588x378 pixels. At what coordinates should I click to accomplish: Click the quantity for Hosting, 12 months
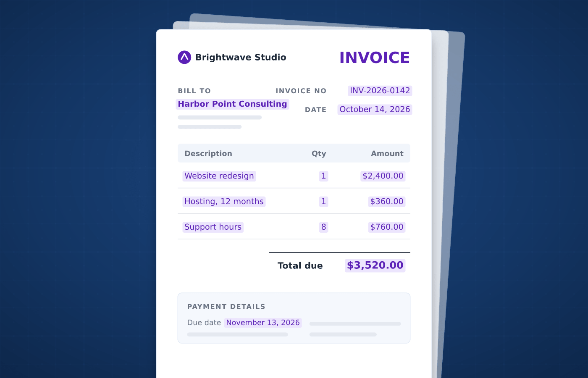323,202
